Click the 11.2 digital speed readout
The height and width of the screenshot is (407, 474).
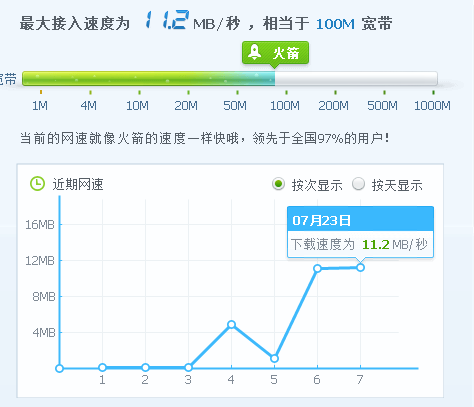(x=167, y=21)
